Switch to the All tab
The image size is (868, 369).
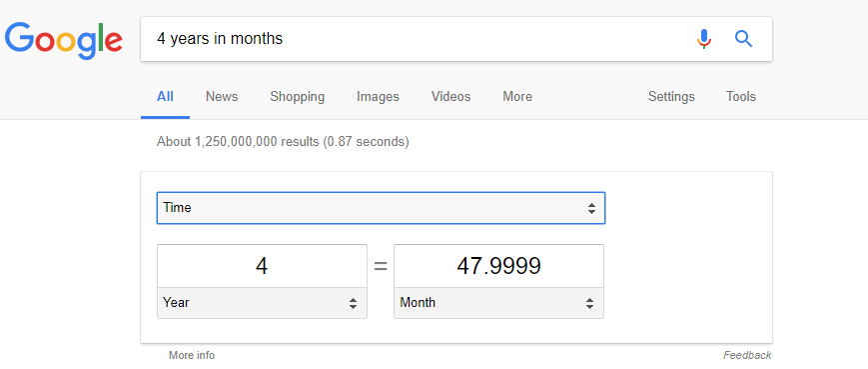tap(165, 97)
